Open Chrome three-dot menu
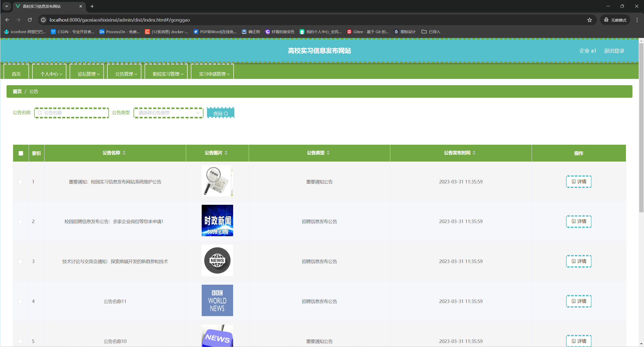This screenshot has height=347, width=644. (x=637, y=20)
